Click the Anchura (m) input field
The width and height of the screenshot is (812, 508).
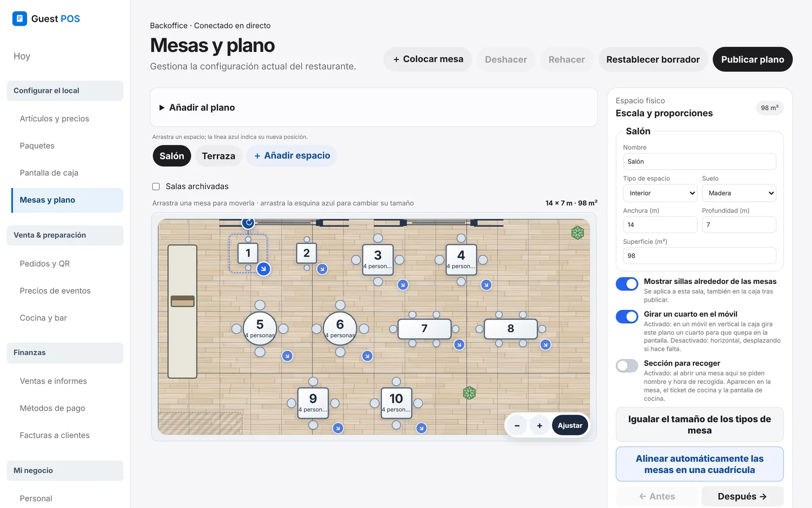(660, 225)
